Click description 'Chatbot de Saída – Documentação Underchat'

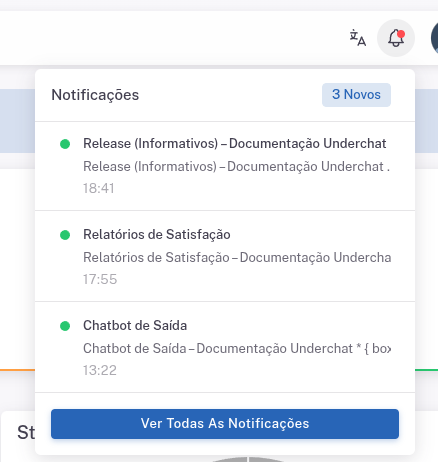click(x=218, y=348)
